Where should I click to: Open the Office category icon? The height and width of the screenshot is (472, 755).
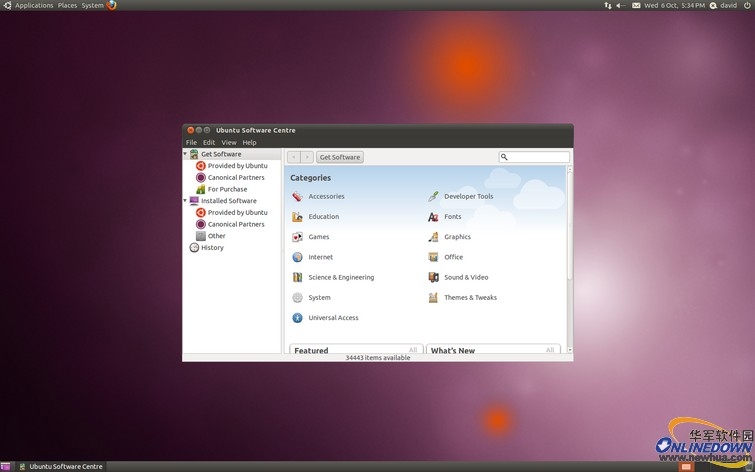point(433,257)
